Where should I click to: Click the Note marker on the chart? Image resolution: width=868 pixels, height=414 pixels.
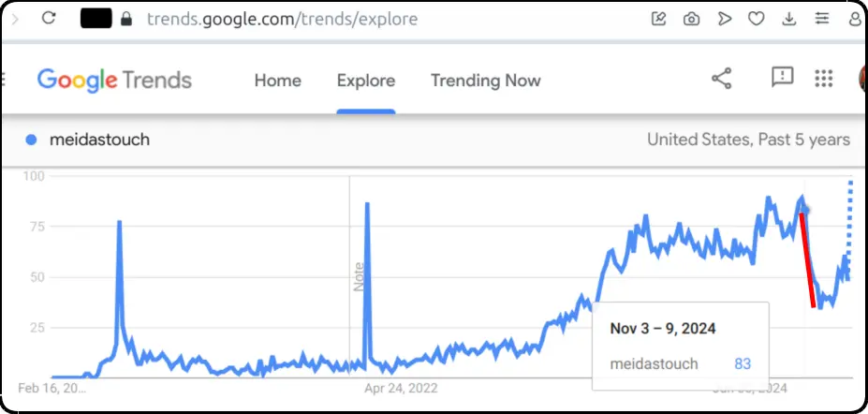(x=359, y=276)
